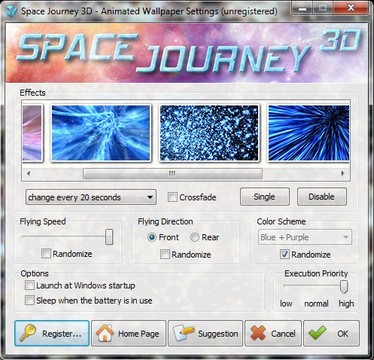Click the Flying Speed slider handle
Screen dimensions: 374x360
109,237
